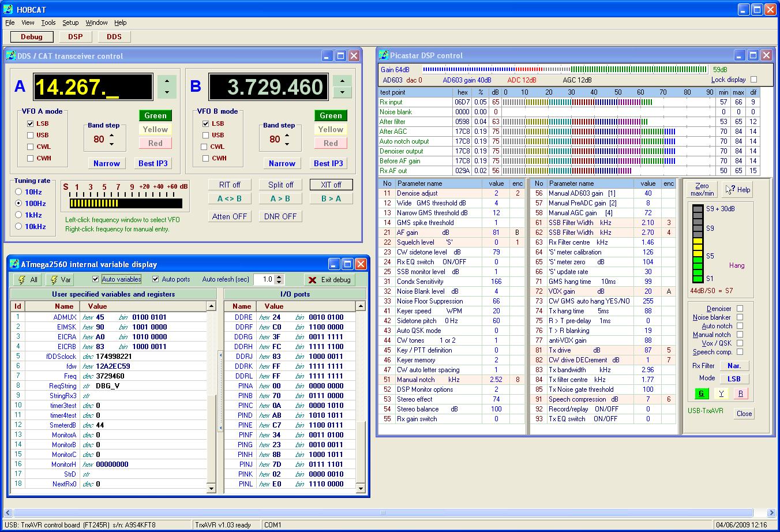Toggle the Denoiser checkbox
Viewport: 780px width, 532px height.
(740, 309)
